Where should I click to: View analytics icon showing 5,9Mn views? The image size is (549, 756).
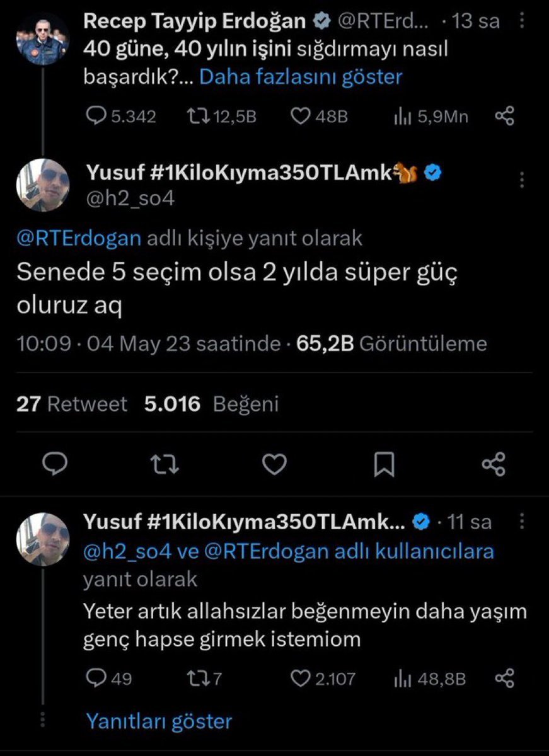click(x=403, y=116)
